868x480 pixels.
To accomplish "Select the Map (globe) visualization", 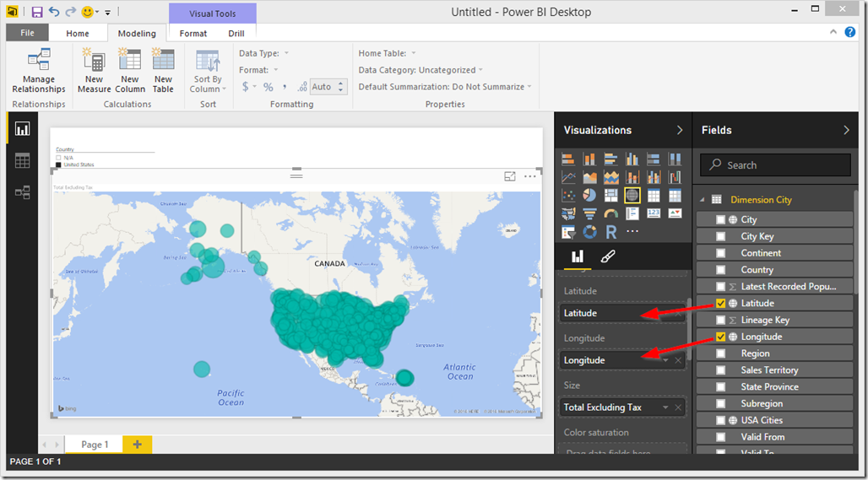I will 632,195.
